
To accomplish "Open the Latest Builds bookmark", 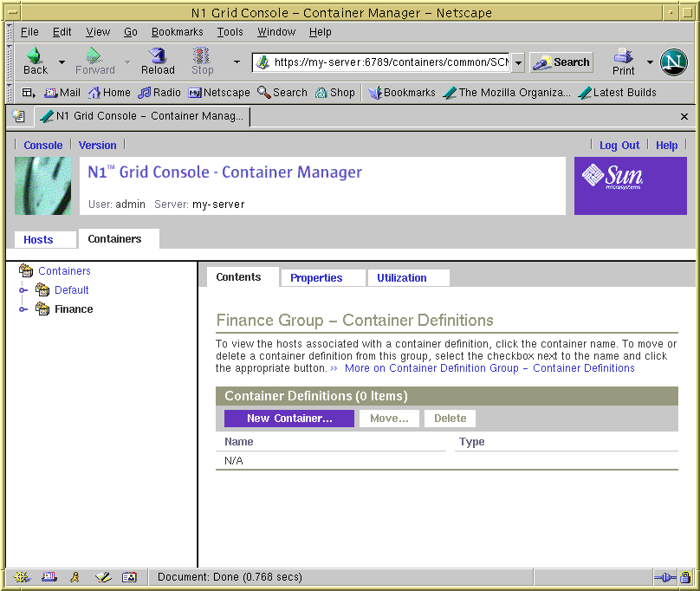I will (x=617, y=93).
